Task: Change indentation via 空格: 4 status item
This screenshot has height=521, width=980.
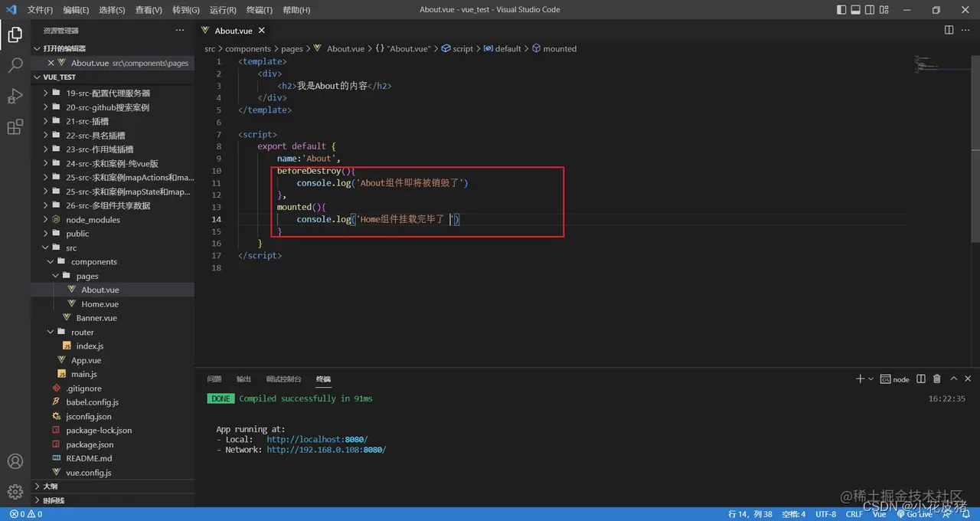Action: (x=792, y=514)
